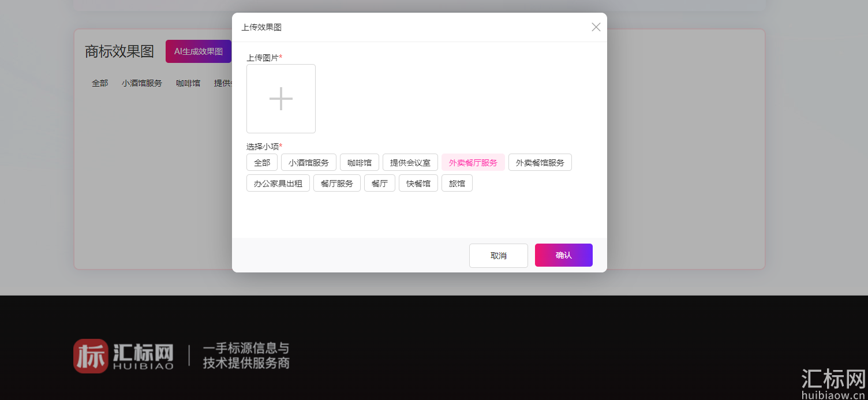Image resolution: width=868 pixels, height=400 pixels.
Task: Open the 咖啡馆 tab on the background page
Action: pos(188,83)
